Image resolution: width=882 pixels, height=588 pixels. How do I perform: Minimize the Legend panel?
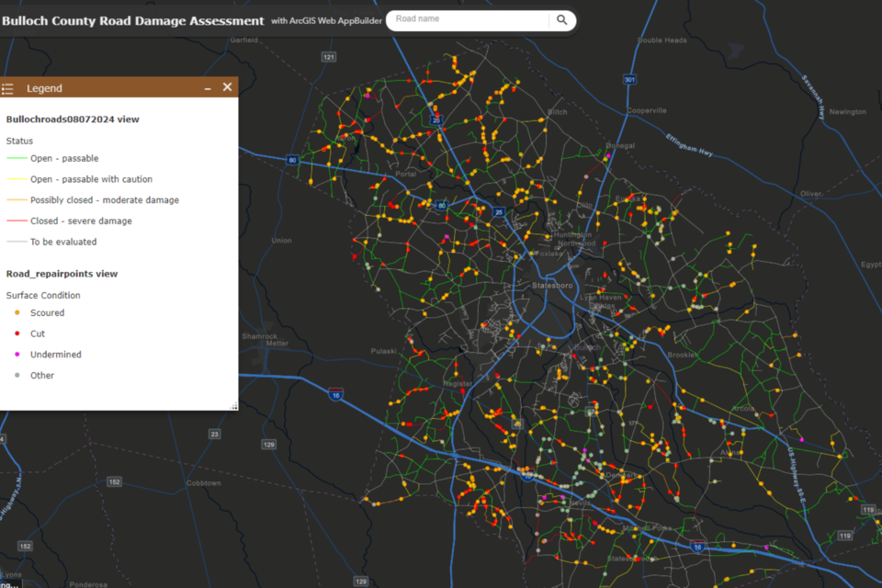208,88
